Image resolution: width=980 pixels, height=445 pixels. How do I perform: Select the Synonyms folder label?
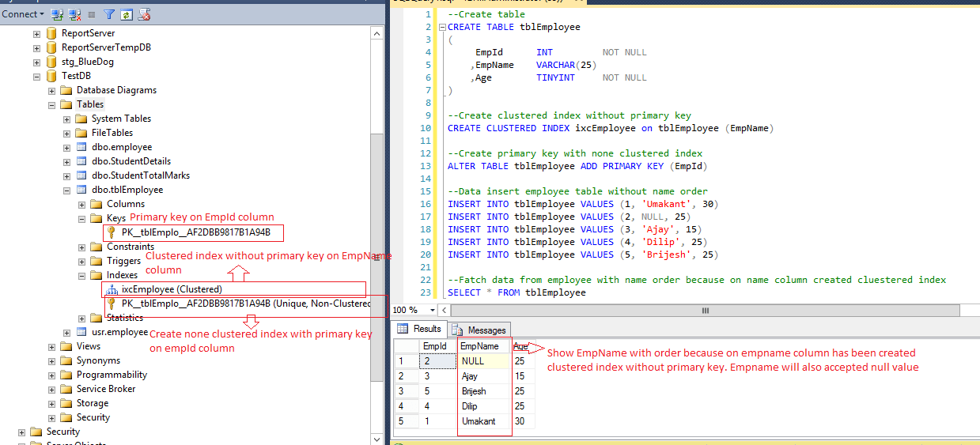pyautogui.click(x=98, y=360)
